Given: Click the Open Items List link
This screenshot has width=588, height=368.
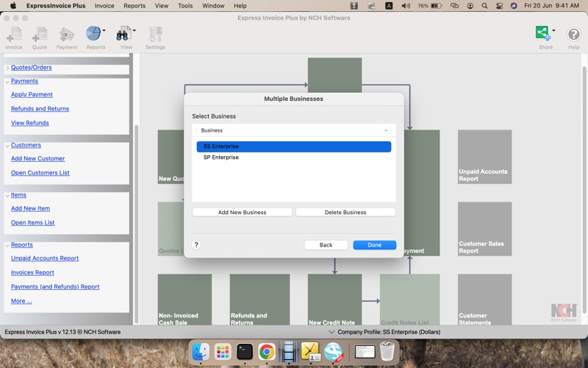Looking at the screenshot, I should 32,223.
